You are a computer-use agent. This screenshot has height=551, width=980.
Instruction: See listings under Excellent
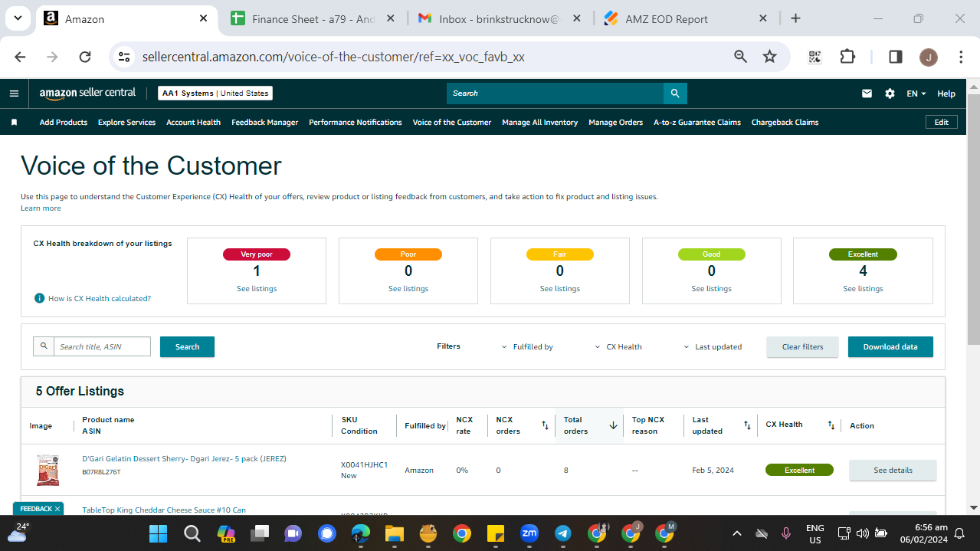pos(863,289)
